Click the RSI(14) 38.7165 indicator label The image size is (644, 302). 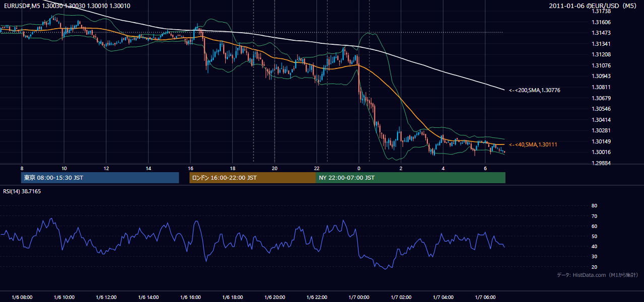coord(22,191)
